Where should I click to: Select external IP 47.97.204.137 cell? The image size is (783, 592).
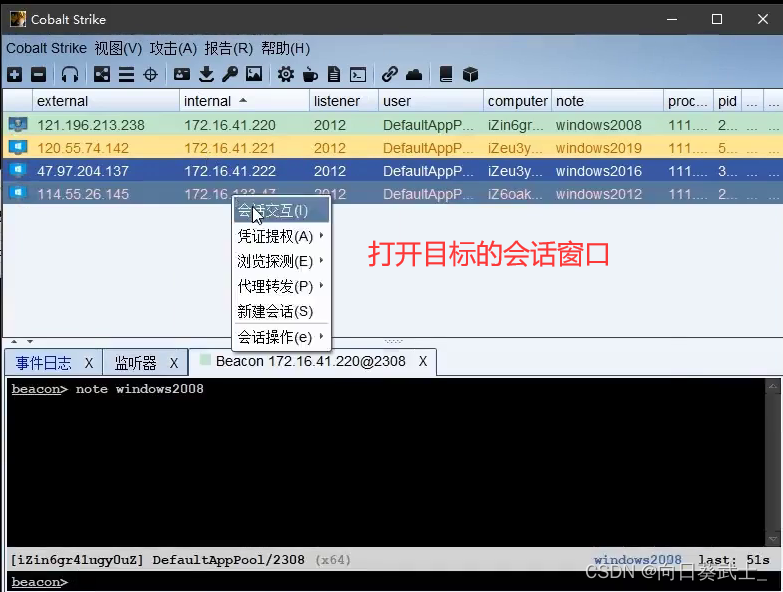coord(106,171)
